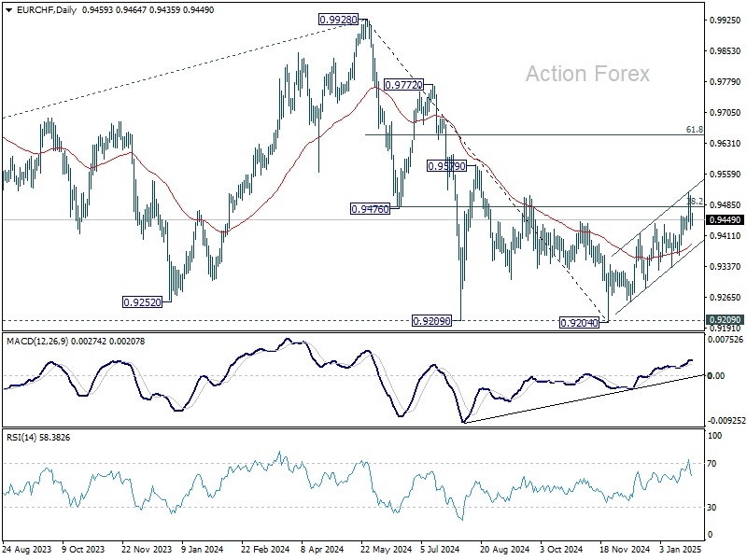This screenshot has height=560, width=747.
Task: Click the EURCHF,Daily symbol title
Action: [46, 10]
